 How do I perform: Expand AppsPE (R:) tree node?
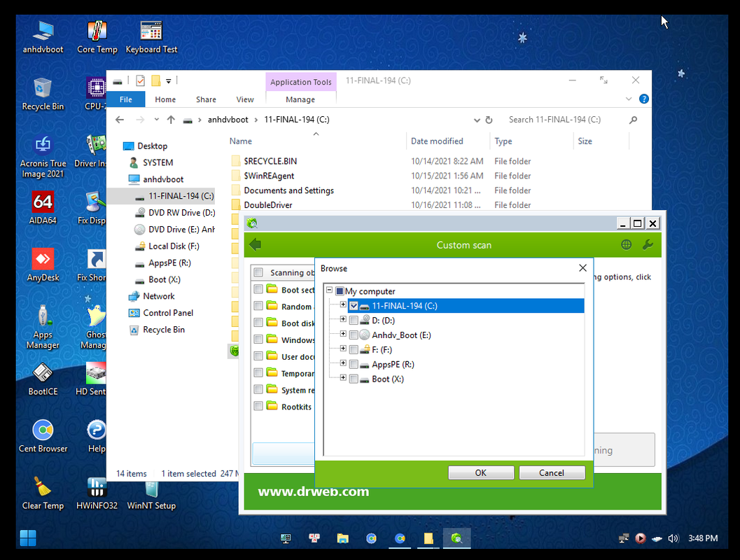[343, 363]
